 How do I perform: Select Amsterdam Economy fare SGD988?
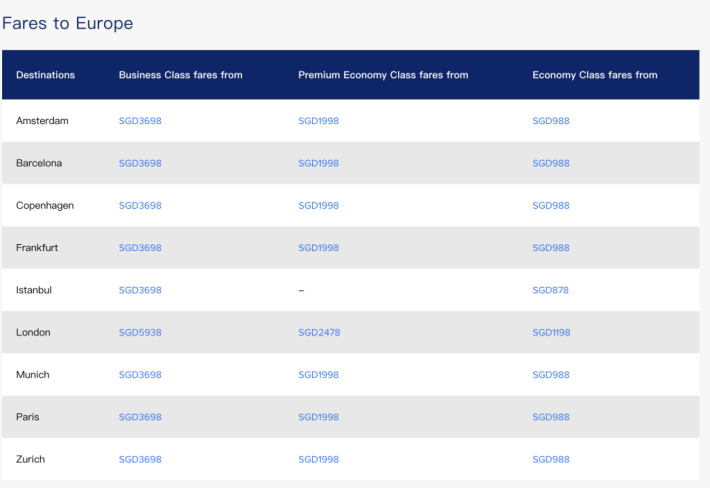coord(550,121)
